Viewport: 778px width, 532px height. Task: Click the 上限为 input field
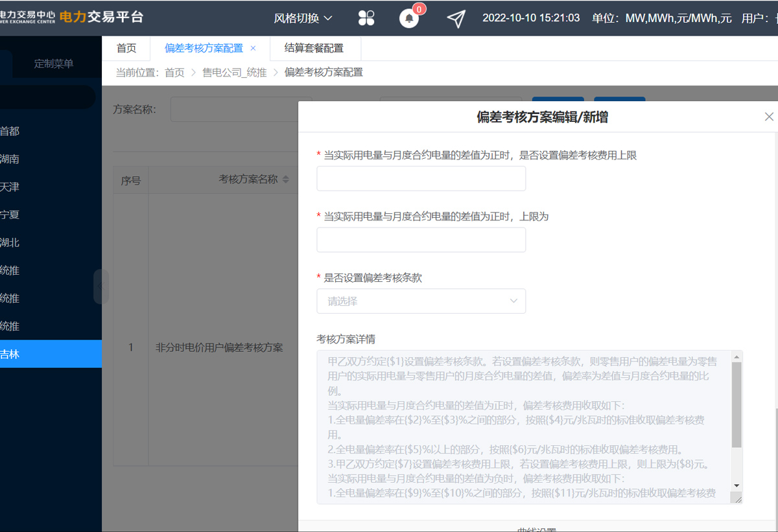(x=421, y=240)
